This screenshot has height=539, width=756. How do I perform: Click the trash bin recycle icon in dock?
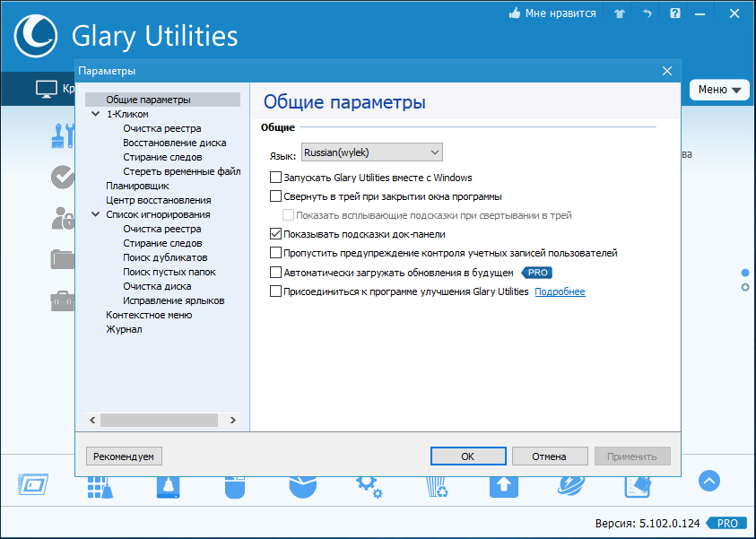(x=438, y=487)
